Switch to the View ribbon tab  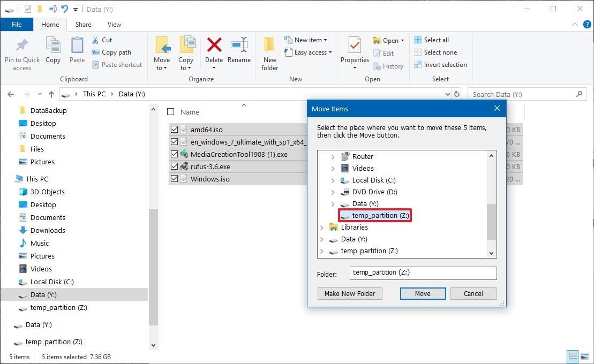click(114, 25)
